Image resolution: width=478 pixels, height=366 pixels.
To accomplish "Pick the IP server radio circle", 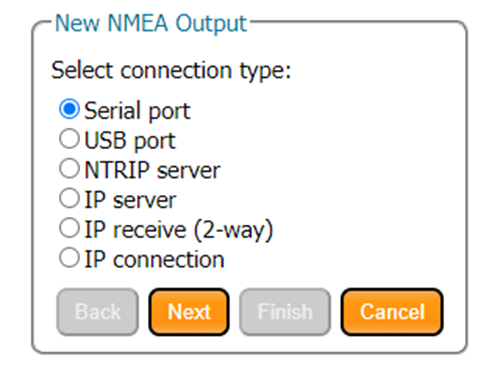I will coord(69,198).
